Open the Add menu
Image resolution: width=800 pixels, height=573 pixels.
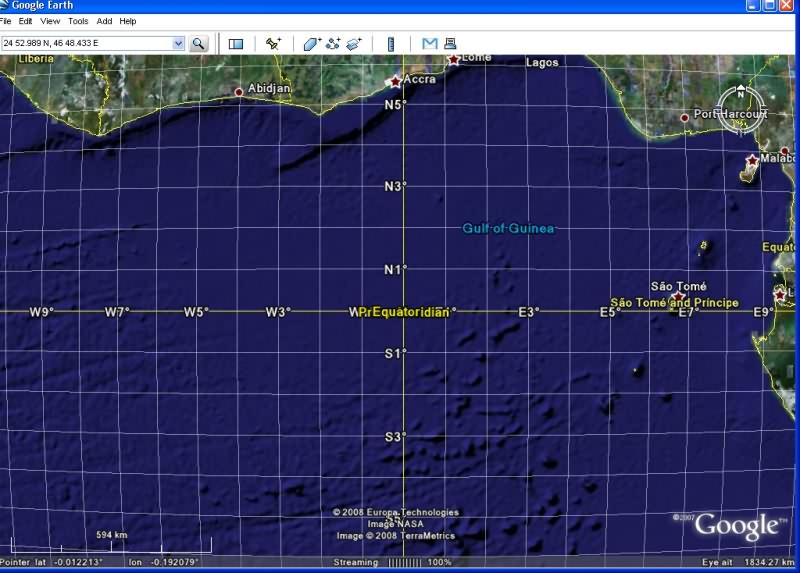click(x=104, y=21)
